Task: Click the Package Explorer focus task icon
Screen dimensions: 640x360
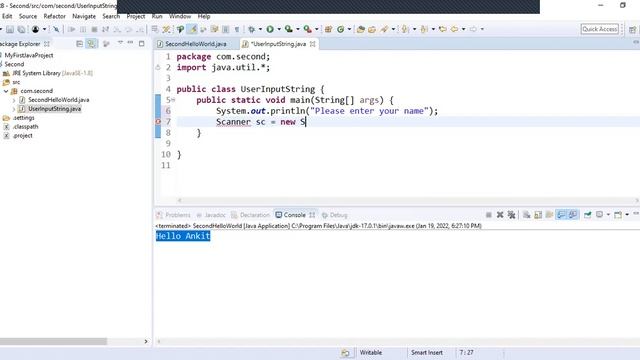Action: [x=106, y=44]
